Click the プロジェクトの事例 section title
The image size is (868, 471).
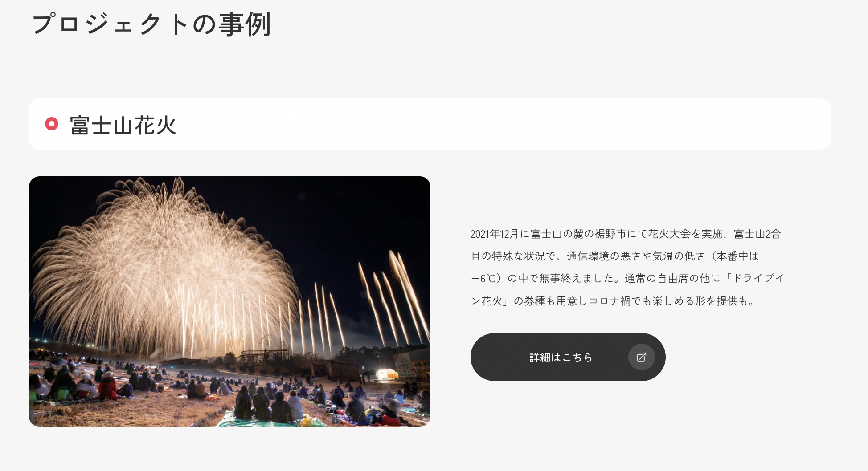tap(151, 24)
